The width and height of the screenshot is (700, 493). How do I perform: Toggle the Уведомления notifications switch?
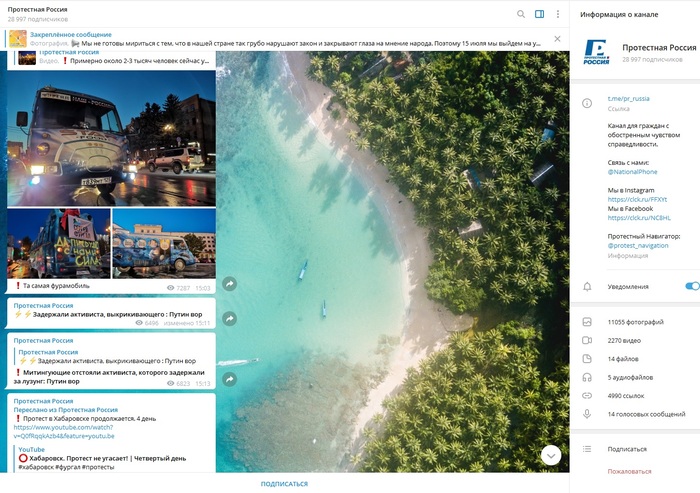pyautogui.click(x=691, y=286)
